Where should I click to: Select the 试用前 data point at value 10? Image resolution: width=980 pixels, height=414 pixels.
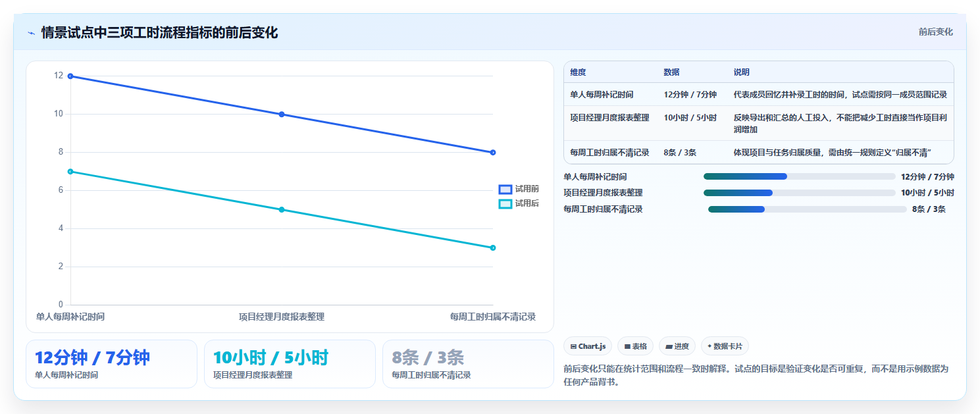click(282, 115)
